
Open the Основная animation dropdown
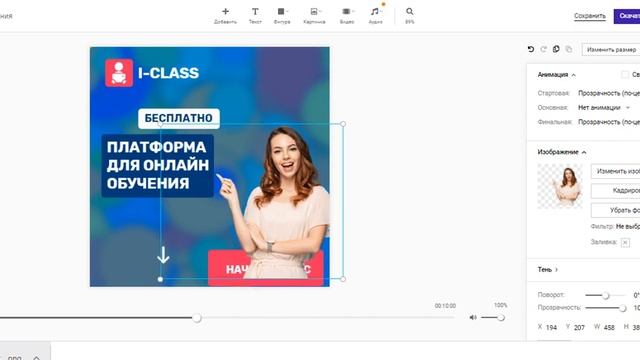604,108
